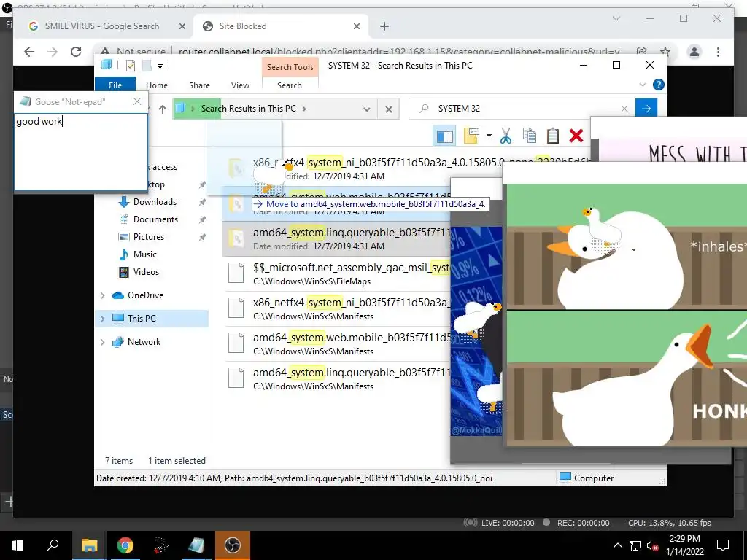Open Explorer Help question mark icon
The height and width of the screenshot is (560, 747).
click(659, 85)
